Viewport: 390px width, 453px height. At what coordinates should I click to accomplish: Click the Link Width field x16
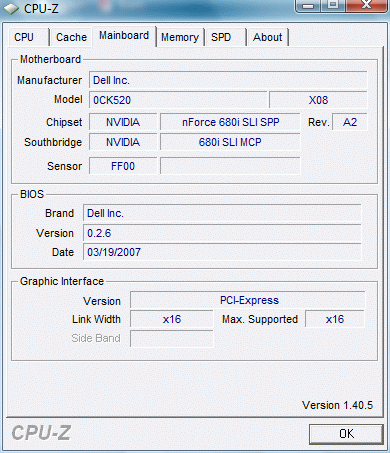point(172,319)
